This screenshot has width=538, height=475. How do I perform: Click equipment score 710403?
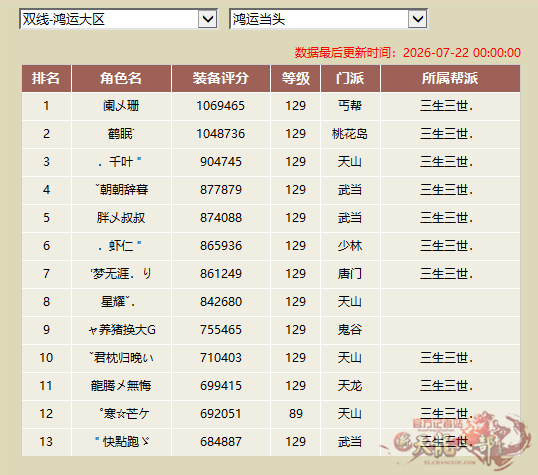click(x=221, y=358)
